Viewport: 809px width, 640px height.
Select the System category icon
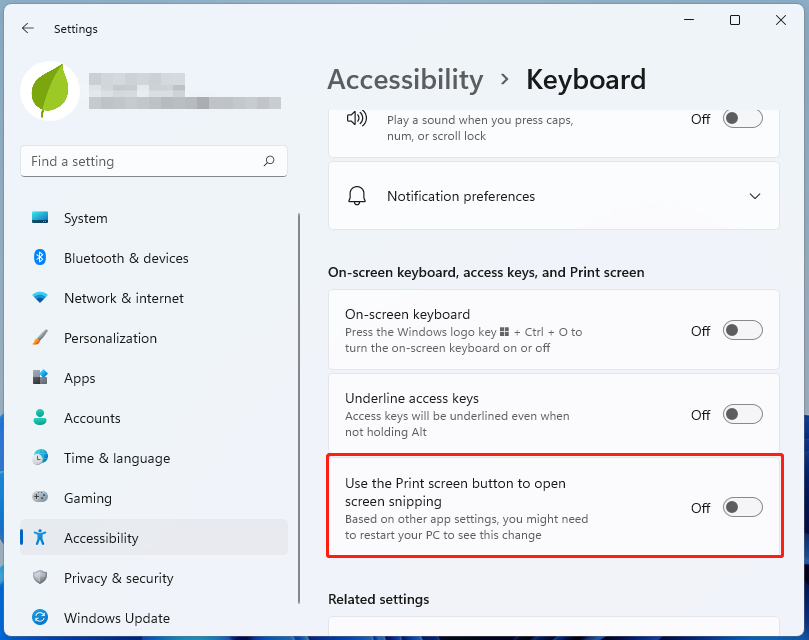(40, 218)
